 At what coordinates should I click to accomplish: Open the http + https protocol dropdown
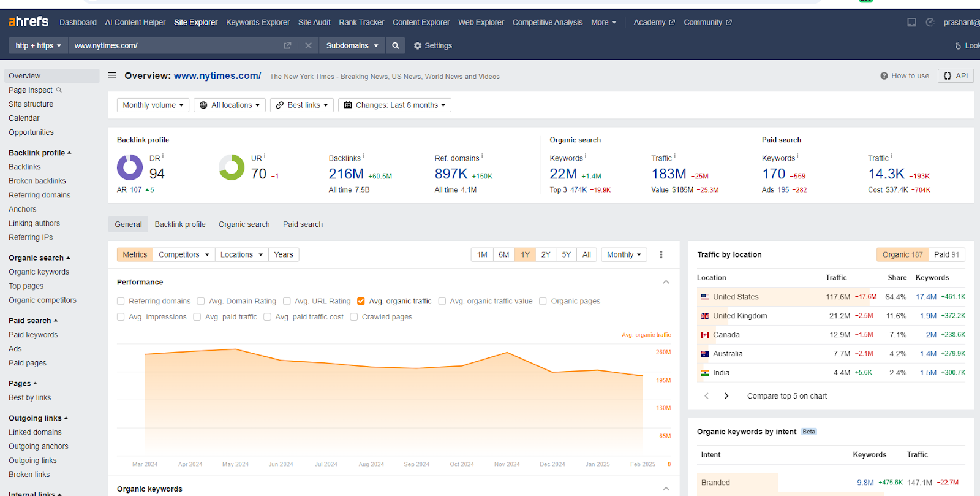[x=38, y=45]
